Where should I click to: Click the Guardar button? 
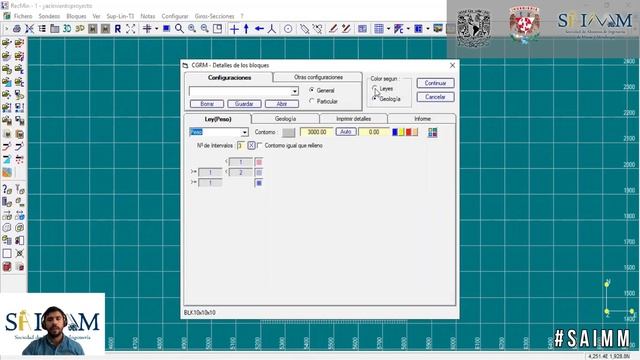tap(244, 104)
